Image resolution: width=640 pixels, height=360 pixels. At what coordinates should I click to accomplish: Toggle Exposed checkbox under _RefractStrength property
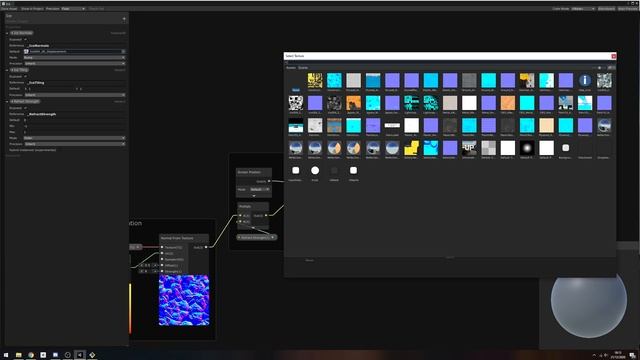tap(25, 108)
